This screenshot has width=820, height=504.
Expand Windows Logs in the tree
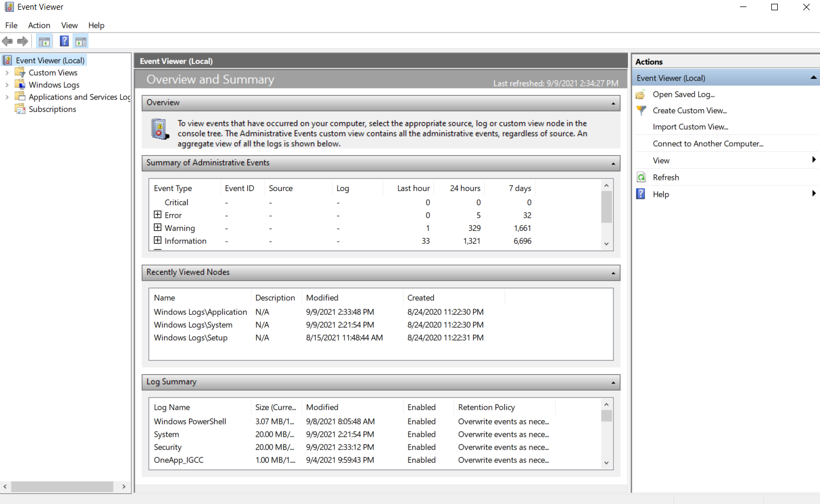(x=8, y=84)
